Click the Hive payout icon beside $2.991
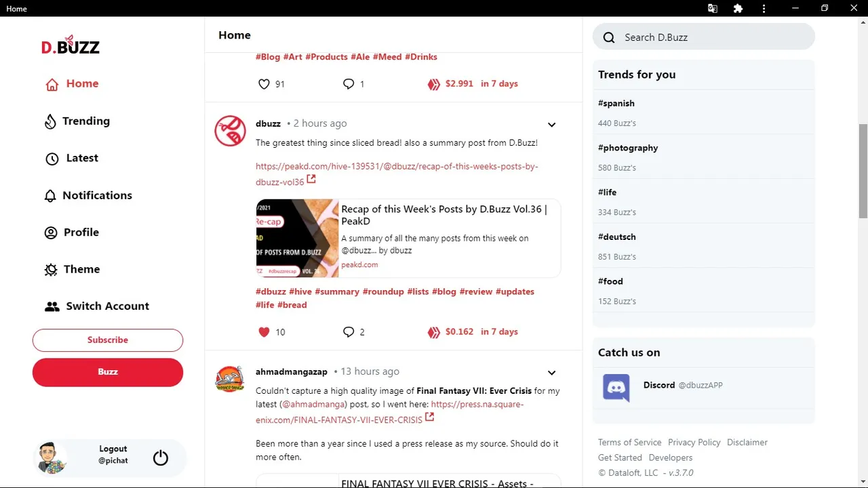The height and width of the screenshot is (488, 868). 434,84
